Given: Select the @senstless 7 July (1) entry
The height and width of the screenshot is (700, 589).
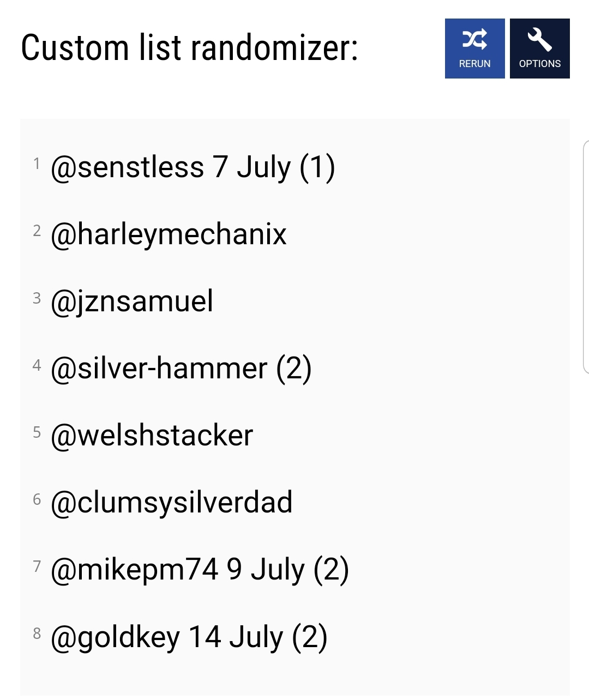Looking at the screenshot, I should (x=193, y=167).
